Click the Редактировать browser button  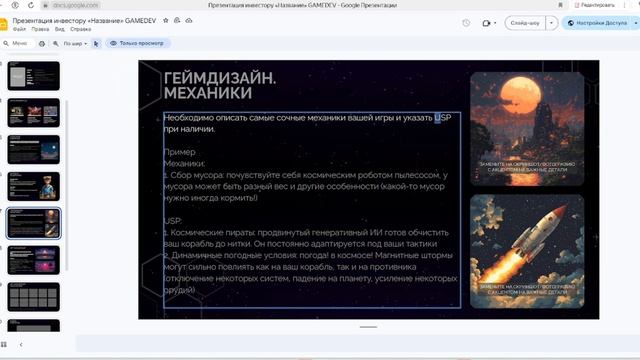click(x=595, y=5)
